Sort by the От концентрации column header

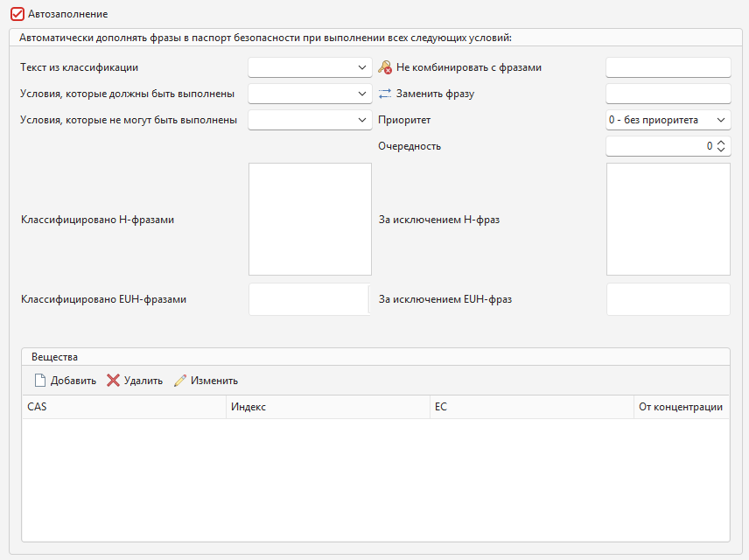(682, 407)
